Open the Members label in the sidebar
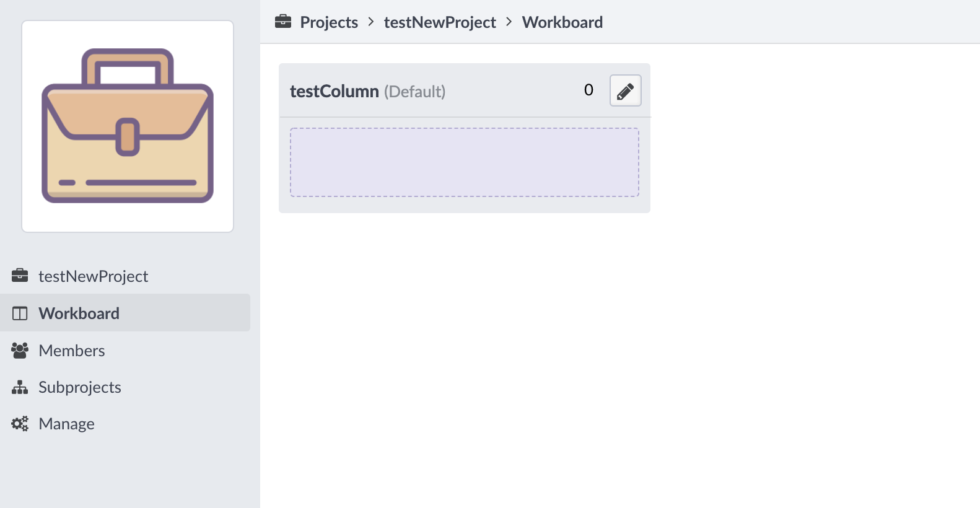 pyautogui.click(x=71, y=351)
